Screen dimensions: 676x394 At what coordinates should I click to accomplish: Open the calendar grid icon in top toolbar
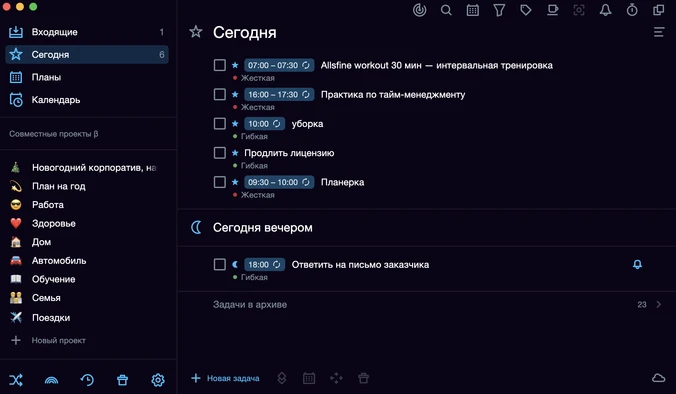pyautogui.click(x=473, y=10)
